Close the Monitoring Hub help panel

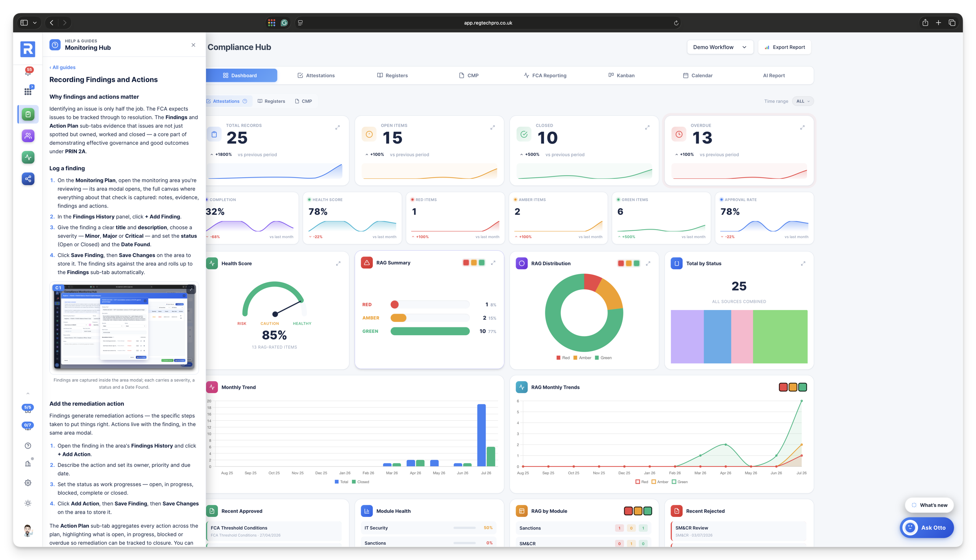(x=194, y=45)
